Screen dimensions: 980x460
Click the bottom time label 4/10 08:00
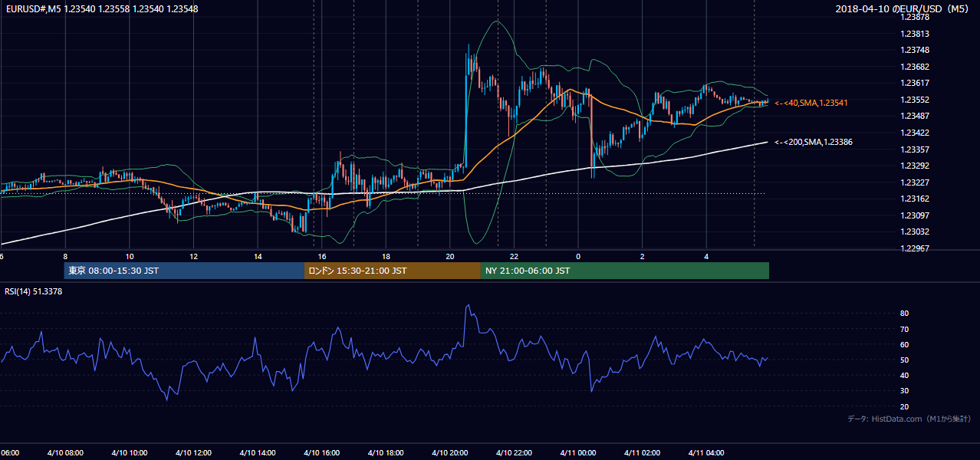point(64,453)
